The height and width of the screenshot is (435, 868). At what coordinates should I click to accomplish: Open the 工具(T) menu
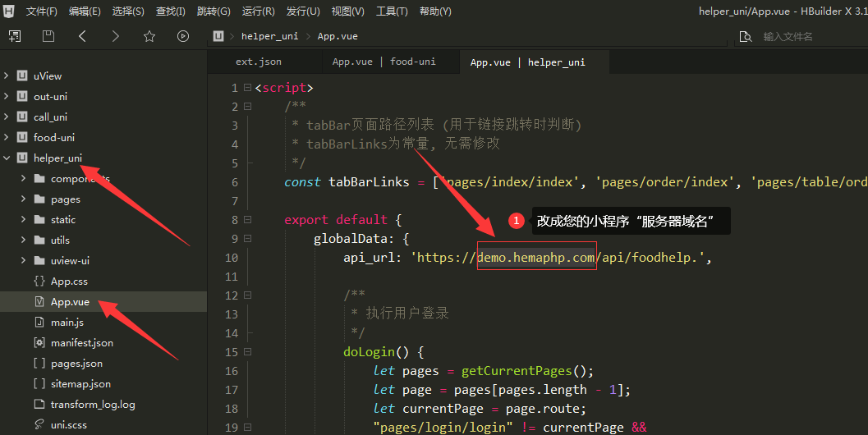coord(392,11)
